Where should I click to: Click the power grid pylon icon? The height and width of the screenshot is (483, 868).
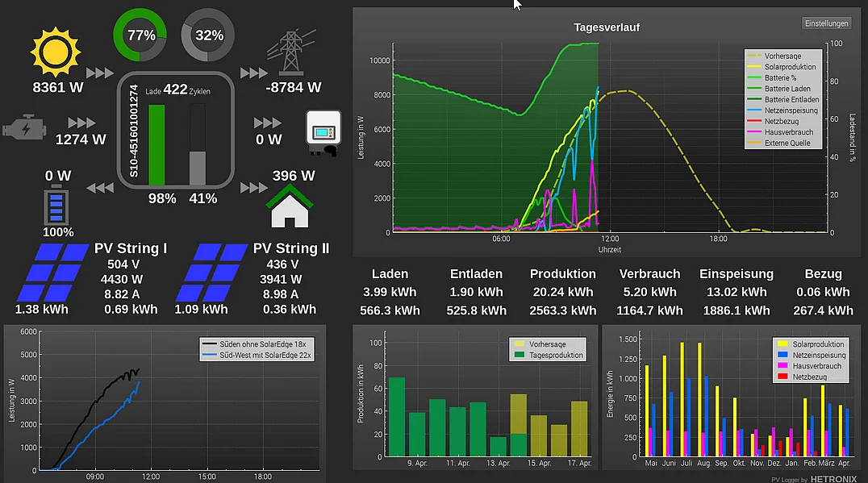tap(292, 52)
